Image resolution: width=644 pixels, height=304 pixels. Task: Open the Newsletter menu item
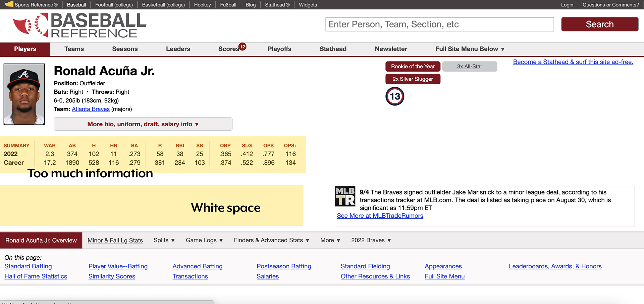391,49
